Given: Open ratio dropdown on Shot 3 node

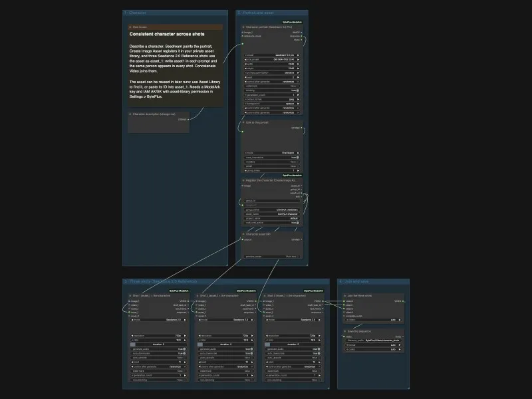Looking at the screenshot, I should 293,340.
